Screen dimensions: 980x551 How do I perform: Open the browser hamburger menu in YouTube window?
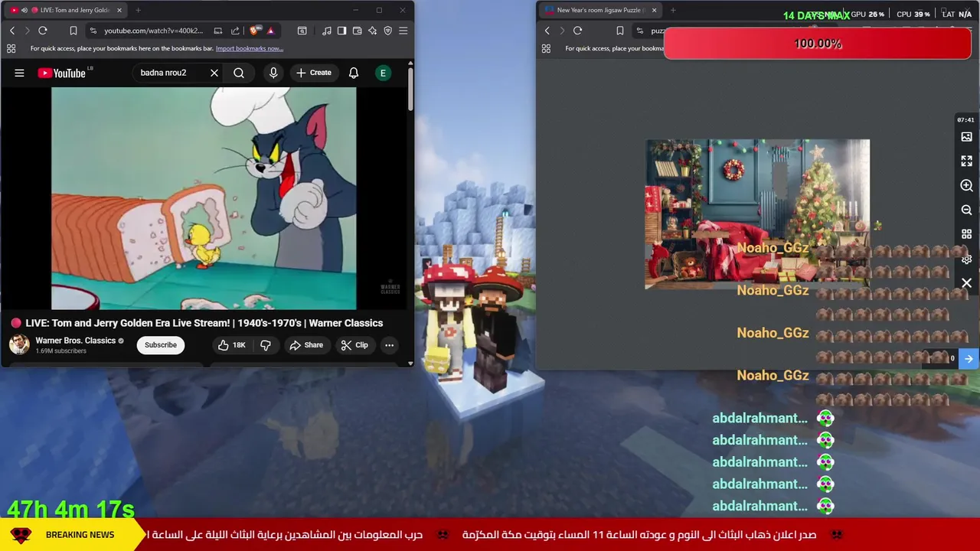tap(403, 31)
